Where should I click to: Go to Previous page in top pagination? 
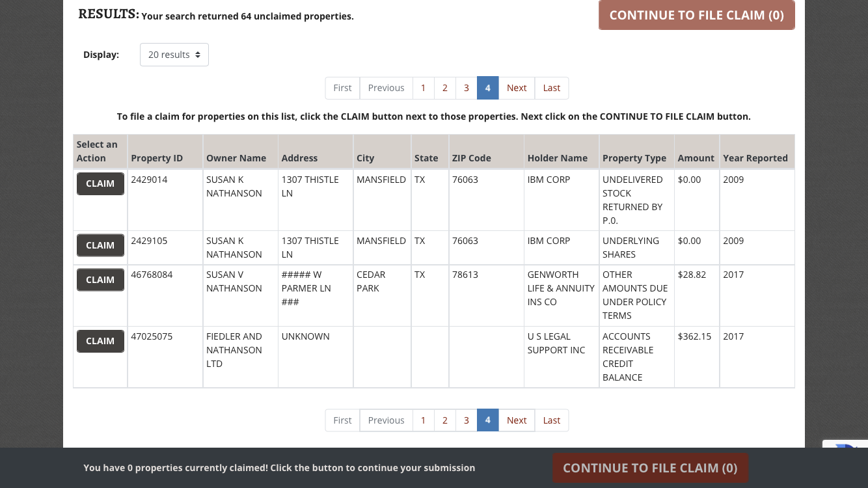coord(386,88)
